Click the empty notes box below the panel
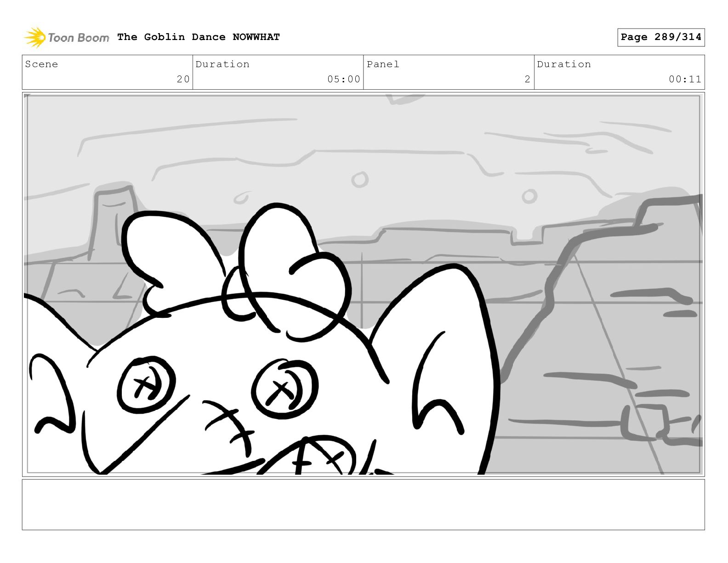728x563 pixels. coord(363,505)
